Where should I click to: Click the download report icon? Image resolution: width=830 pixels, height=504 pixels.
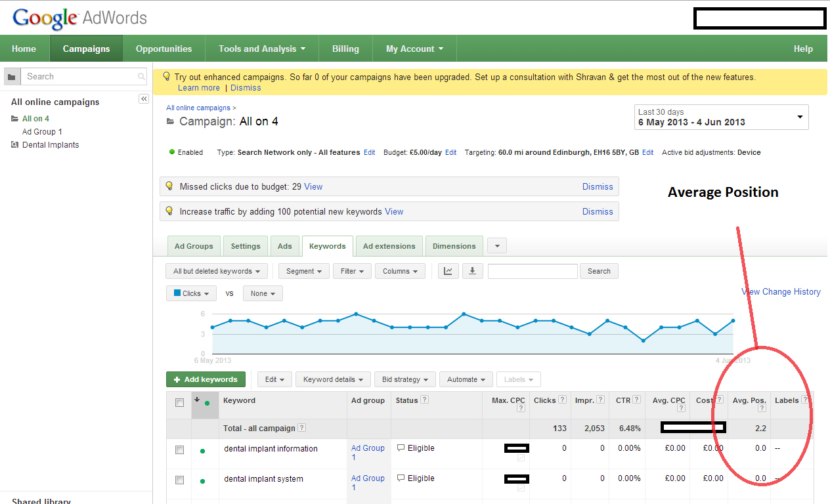pyautogui.click(x=472, y=271)
